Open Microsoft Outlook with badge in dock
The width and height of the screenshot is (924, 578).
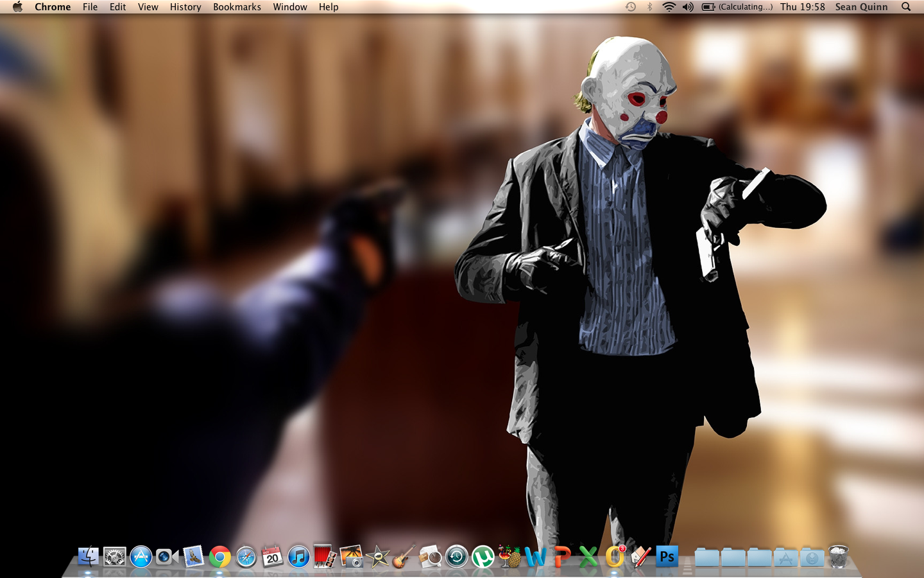coord(615,556)
